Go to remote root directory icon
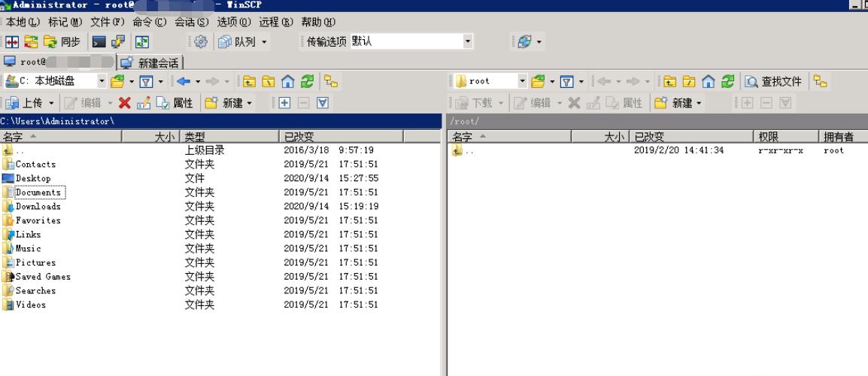The width and height of the screenshot is (868, 376). (x=689, y=81)
